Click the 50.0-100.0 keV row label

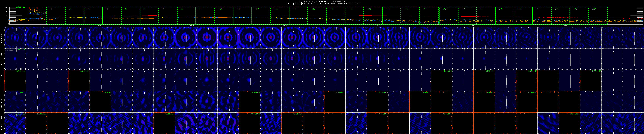2,123
